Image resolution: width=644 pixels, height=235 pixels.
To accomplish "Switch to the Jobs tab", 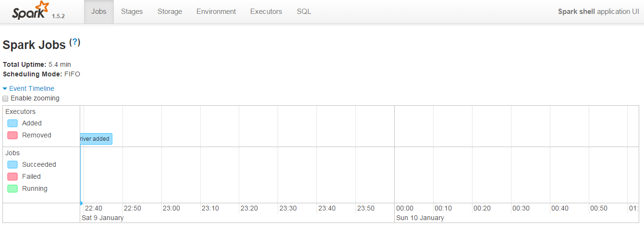I will coord(99,12).
